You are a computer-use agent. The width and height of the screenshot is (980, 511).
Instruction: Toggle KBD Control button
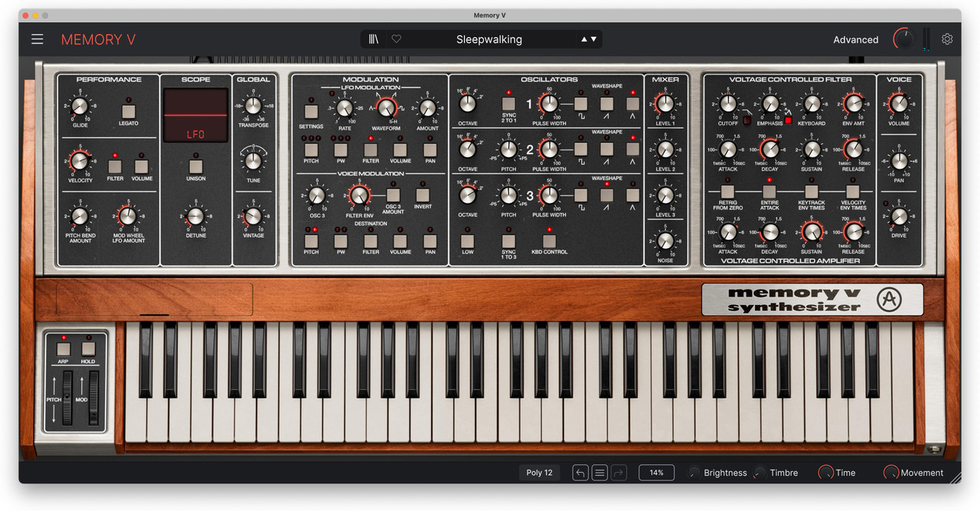549,241
